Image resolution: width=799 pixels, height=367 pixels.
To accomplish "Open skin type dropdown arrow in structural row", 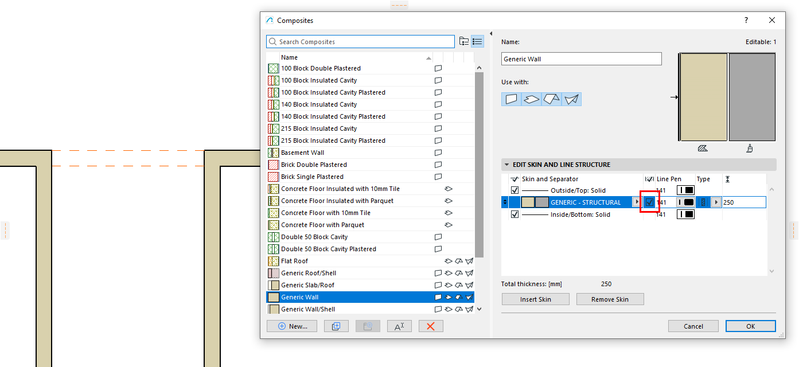I will coord(715,202).
